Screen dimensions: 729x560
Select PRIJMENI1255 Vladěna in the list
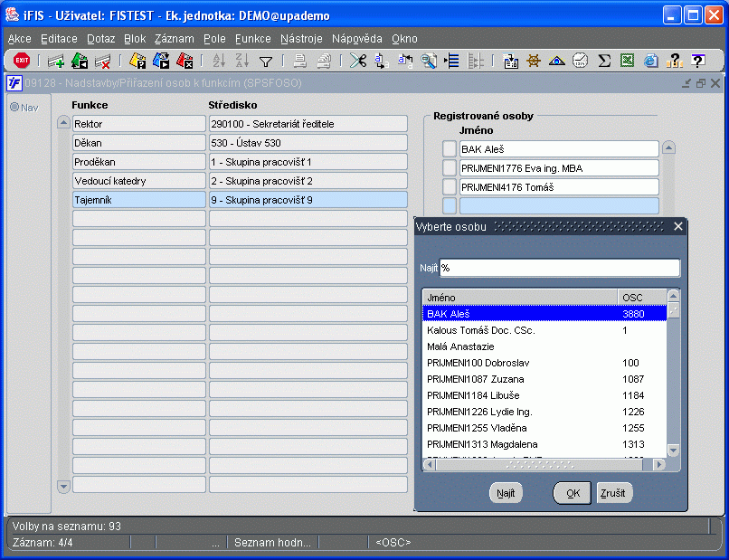544,428
